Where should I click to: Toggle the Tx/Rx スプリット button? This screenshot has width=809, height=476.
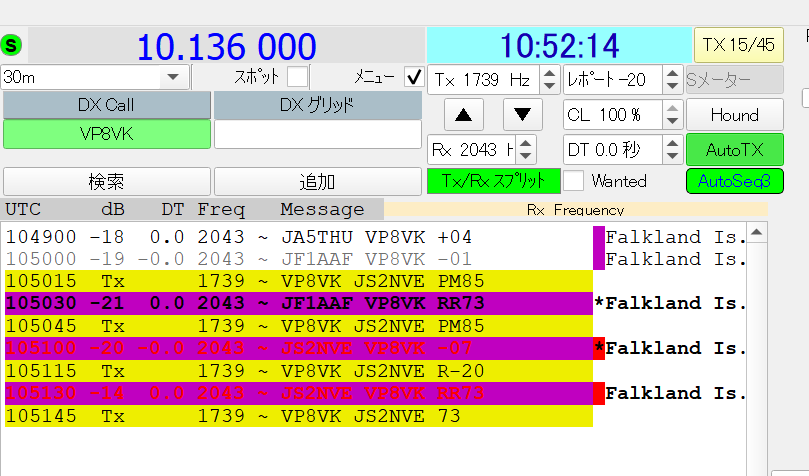[x=494, y=181]
